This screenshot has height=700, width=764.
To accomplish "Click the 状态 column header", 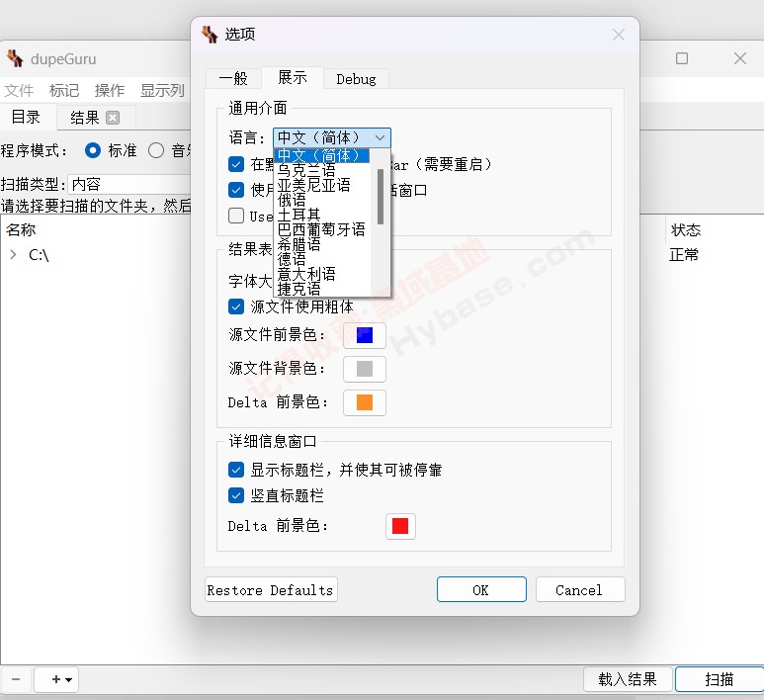I will [686, 229].
